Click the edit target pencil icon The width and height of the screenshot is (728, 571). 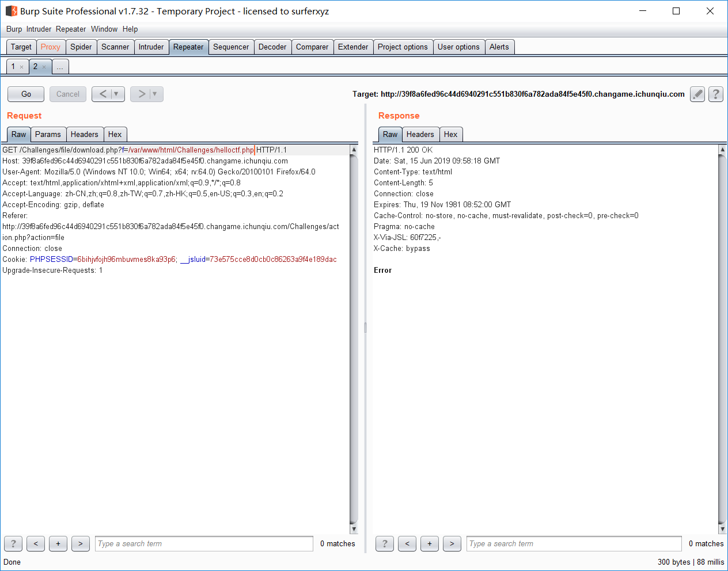pyautogui.click(x=697, y=94)
